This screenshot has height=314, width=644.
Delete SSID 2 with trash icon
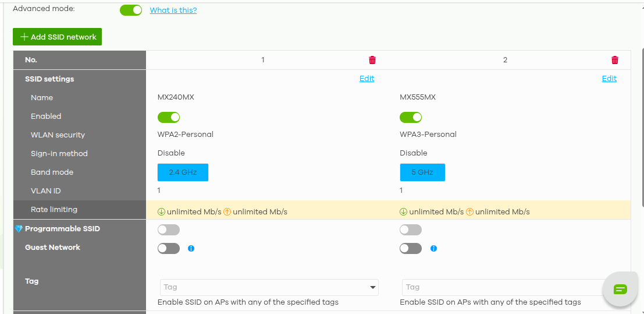[615, 60]
